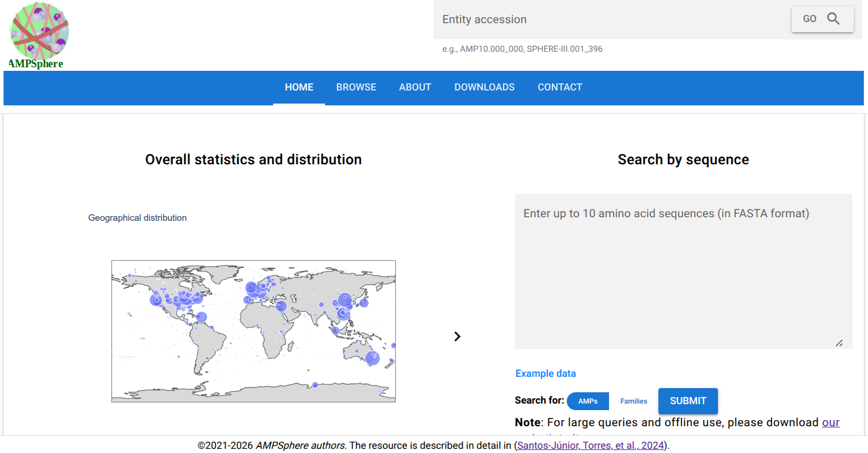Click the Geographical distribution label
The height and width of the screenshot is (453, 868).
pyautogui.click(x=137, y=217)
